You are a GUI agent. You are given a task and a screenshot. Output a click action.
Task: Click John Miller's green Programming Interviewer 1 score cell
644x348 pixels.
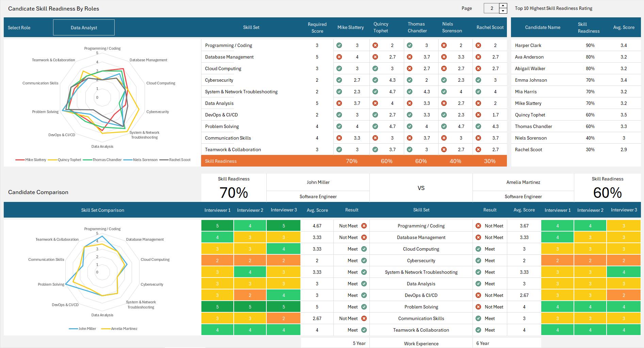(x=217, y=226)
